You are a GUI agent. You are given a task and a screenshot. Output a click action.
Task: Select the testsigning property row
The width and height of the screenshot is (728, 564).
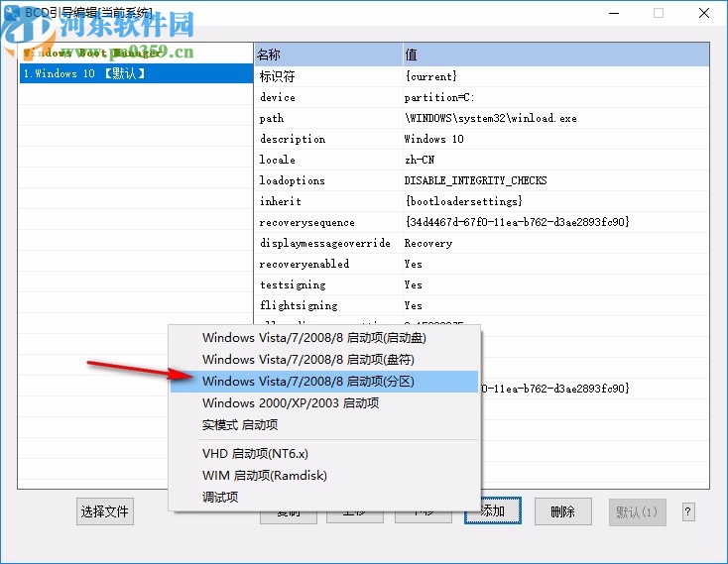(481, 284)
